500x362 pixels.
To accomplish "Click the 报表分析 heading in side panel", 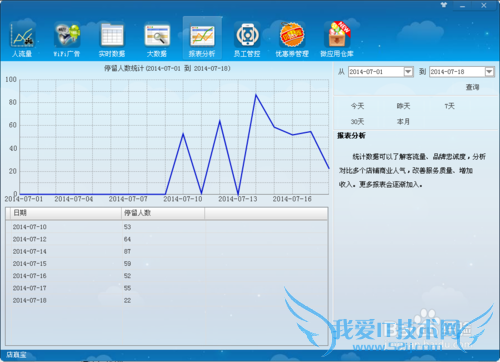I will point(351,136).
